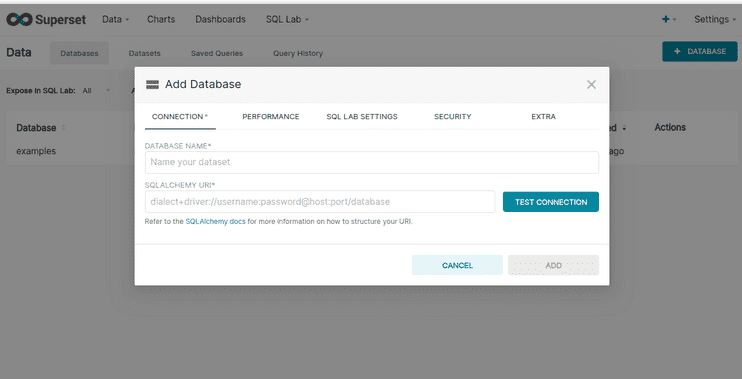
Task: Click the Test Connection button
Action: [551, 202]
